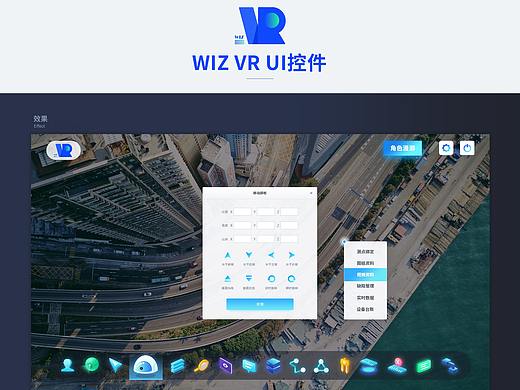Choose 实时数据 in the context menu
The height and width of the screenshot is (390, 520).
pos(365,298)
